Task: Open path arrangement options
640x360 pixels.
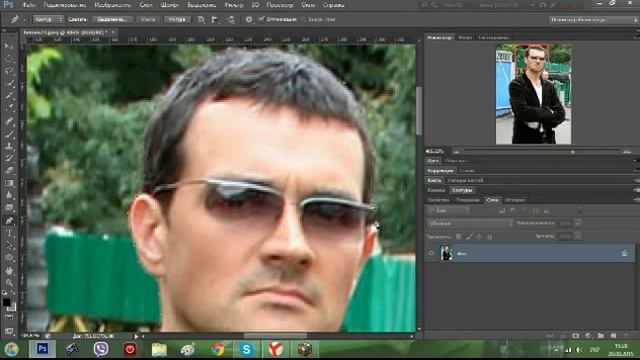Action: pyautogui.click(x=231, y=20)
